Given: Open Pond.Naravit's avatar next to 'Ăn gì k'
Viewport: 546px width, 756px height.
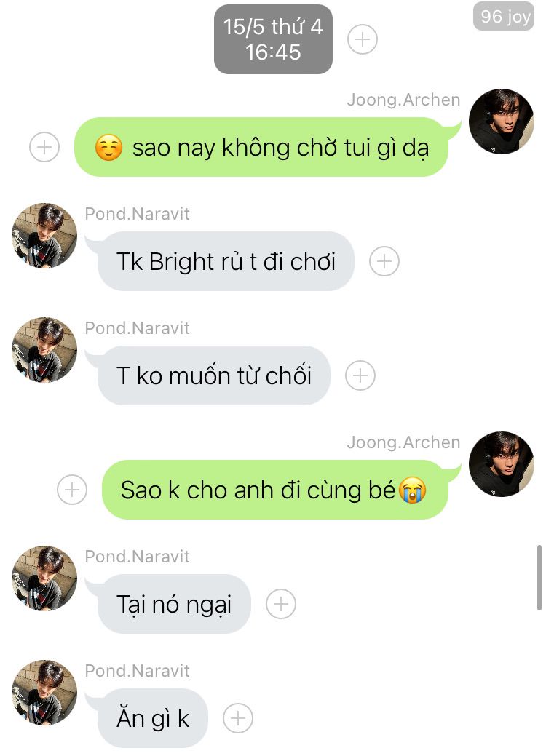Looking at the screenshot, I should pyautogui.click(x=44, y=693).
